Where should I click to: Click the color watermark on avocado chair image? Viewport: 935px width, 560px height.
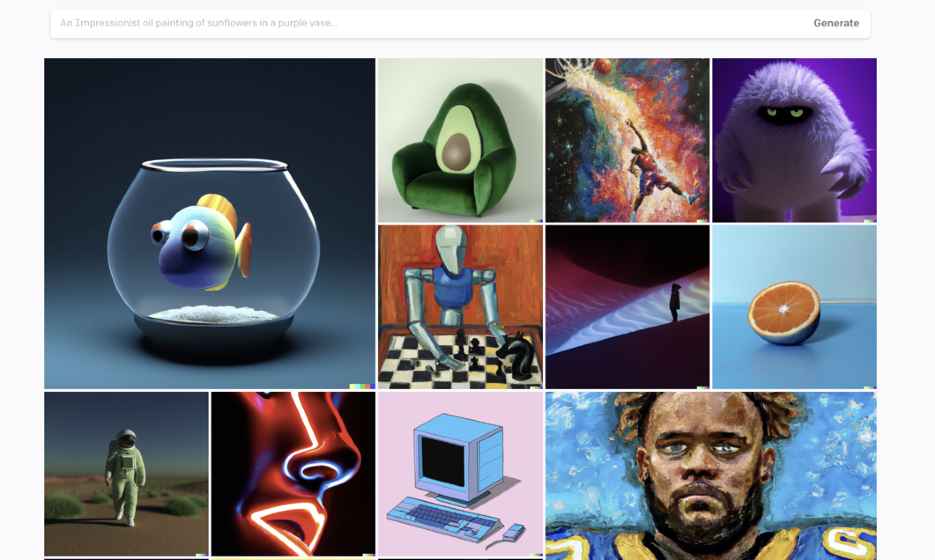pyautogui.click(x=536, y=221)
